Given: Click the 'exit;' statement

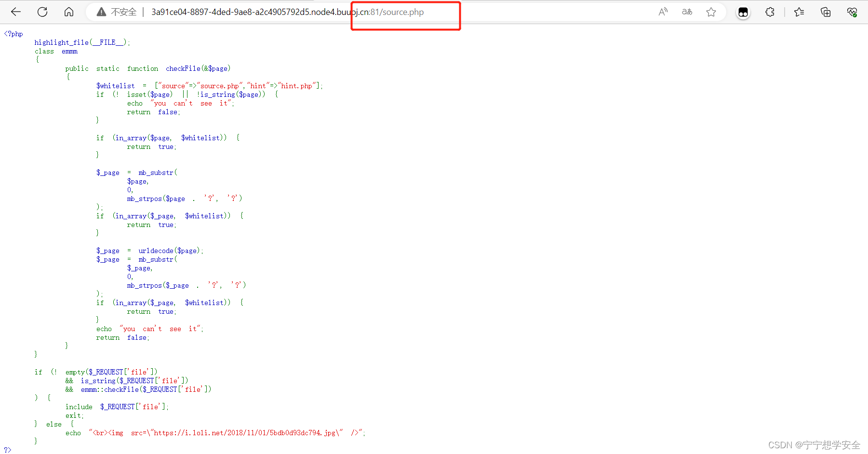Looking at the screenshot, I should point(75,415).
